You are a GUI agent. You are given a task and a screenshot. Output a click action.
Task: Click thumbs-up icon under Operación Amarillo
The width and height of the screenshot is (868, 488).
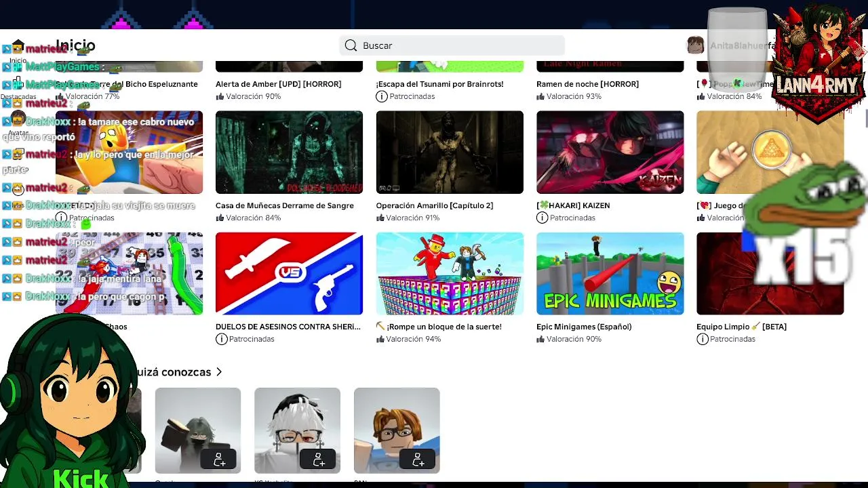tap(380, 218)
